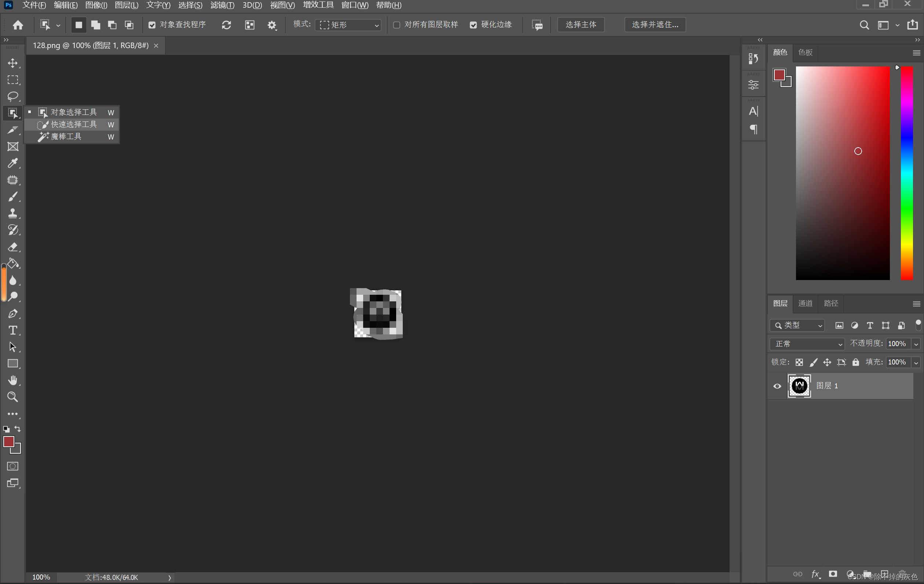Select the Hand tool

(x=13, y=380)
